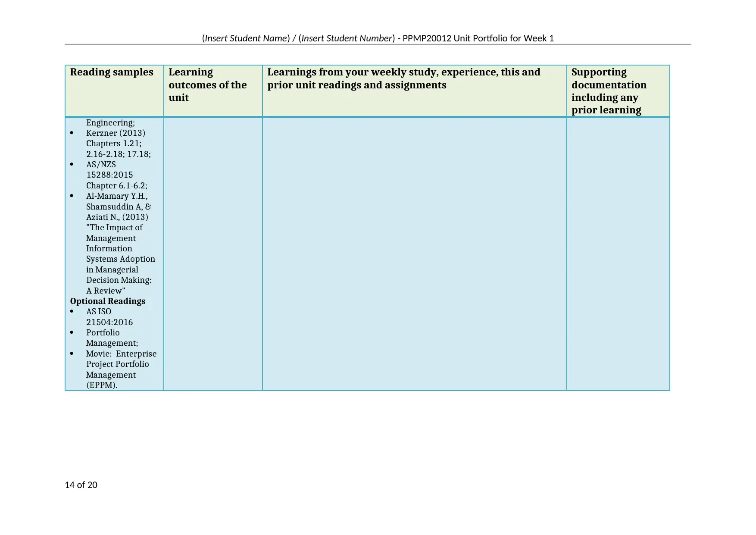Click the 'Chapter 6.1-6.2;' line
Image resolution: width=756 pixels, height=535 pixels.
click(117, 185)
